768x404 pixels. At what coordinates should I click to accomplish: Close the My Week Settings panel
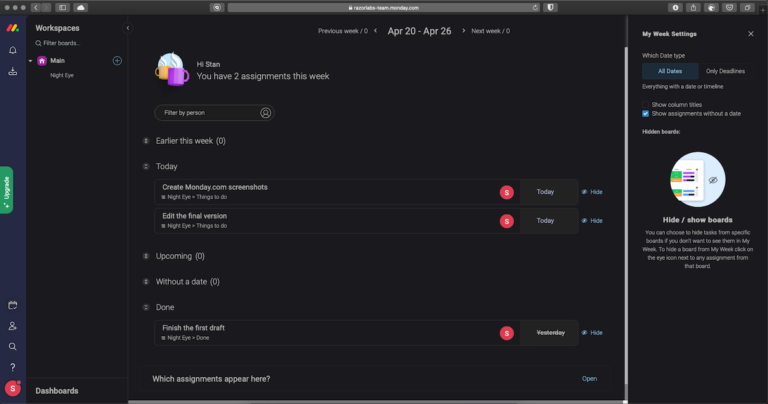coord(751,34)
